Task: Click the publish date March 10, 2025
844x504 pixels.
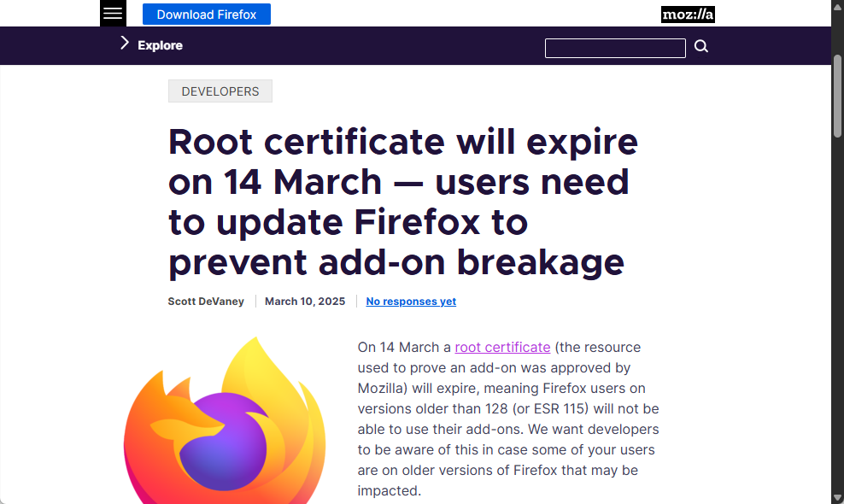Action: click(305, 301)
